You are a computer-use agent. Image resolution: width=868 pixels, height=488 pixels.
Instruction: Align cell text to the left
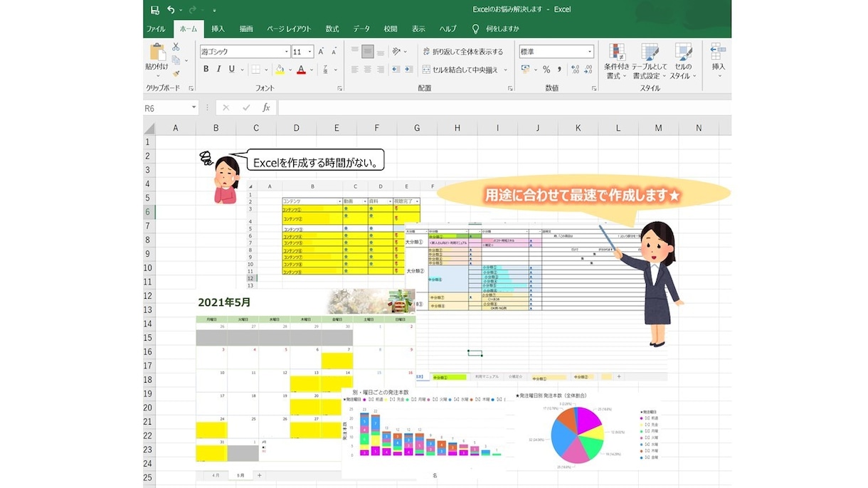354,70
